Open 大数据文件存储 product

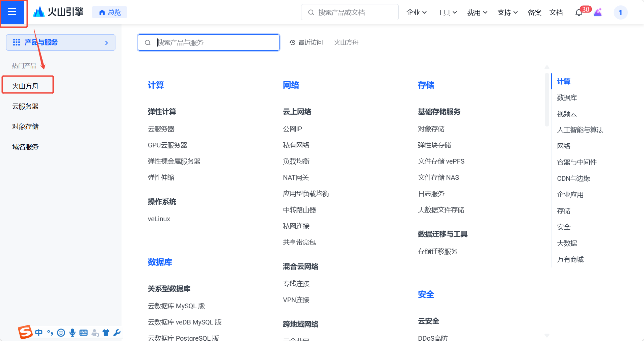click(x=441, y=210)
